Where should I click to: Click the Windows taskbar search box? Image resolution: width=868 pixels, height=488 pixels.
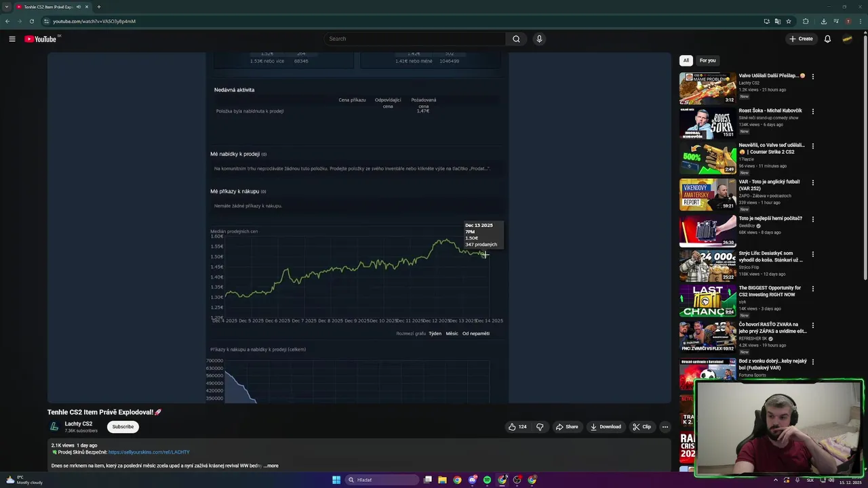pyautogui.click(x=382, y=480)
